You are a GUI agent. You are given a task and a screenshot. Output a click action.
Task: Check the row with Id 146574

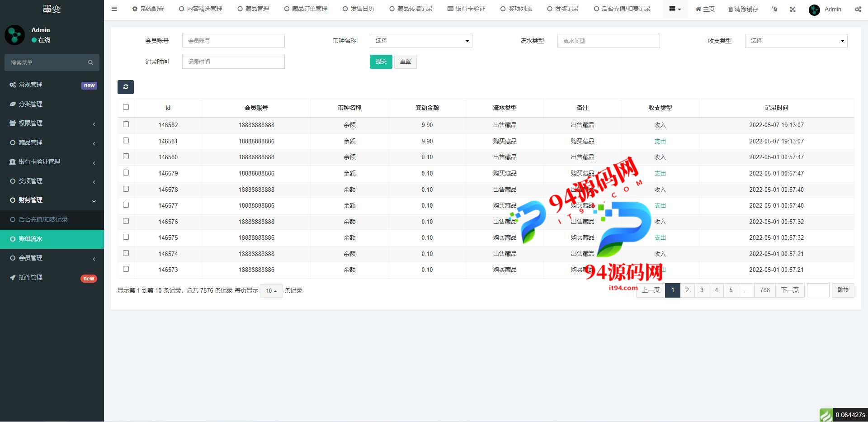(126, 253)
